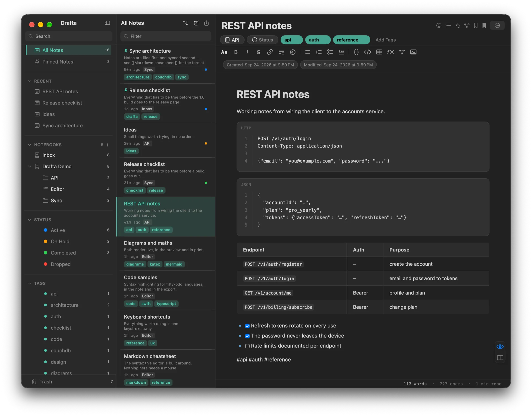This screenshot has width=532, height=416.
Task: Insert a note link (circled link icon)
Action: [293, 52]
